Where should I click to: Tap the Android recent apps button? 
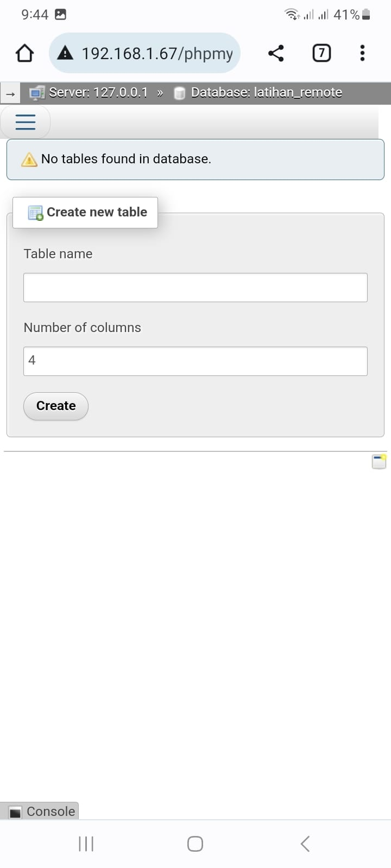tap(86, 844)
